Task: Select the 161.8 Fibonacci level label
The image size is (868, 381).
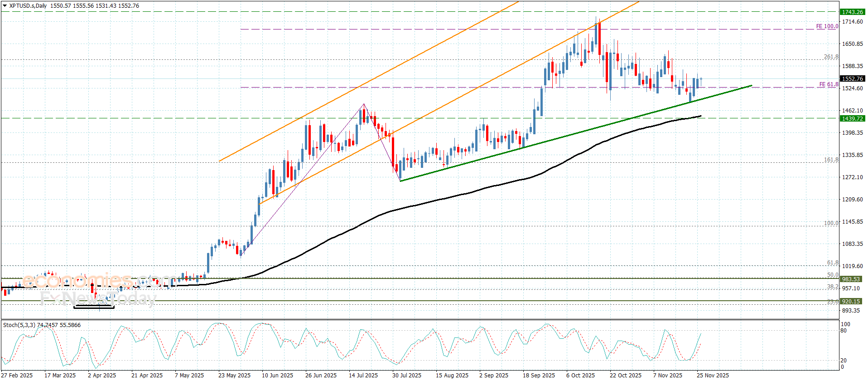Action: [x=831, y=160]
